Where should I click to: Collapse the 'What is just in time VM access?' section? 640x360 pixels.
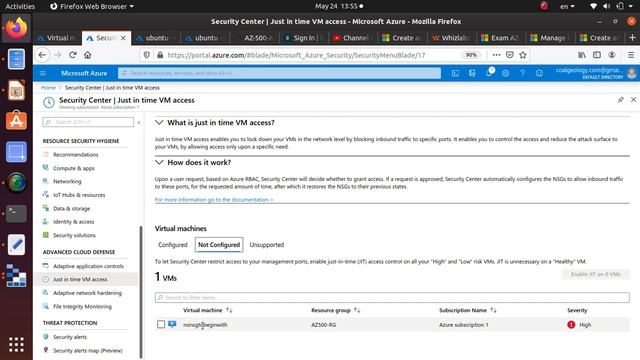[x=159, y=122]
